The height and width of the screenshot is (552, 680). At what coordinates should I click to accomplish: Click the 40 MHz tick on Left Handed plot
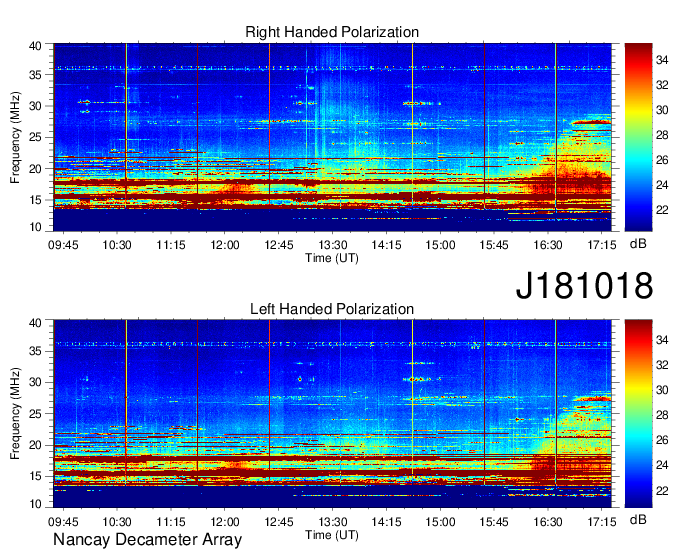click(x=35, y=322)
